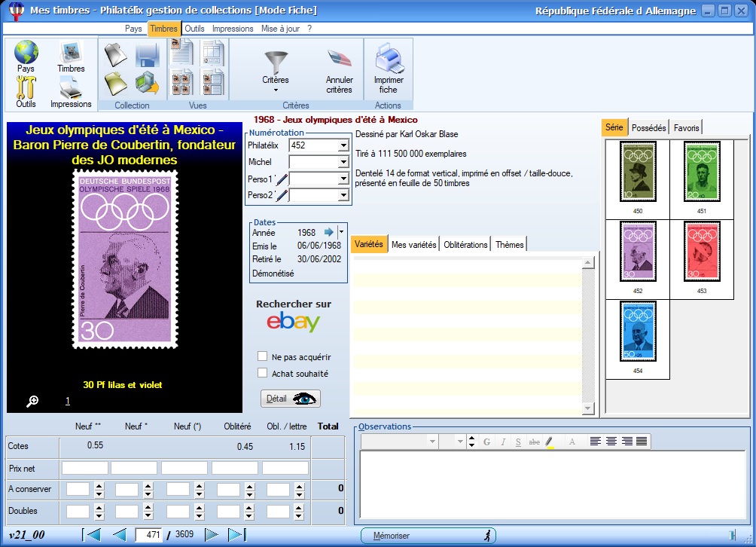Go to previous record arrow
Viewport: 756px width, 547px height.
(119, 534)
